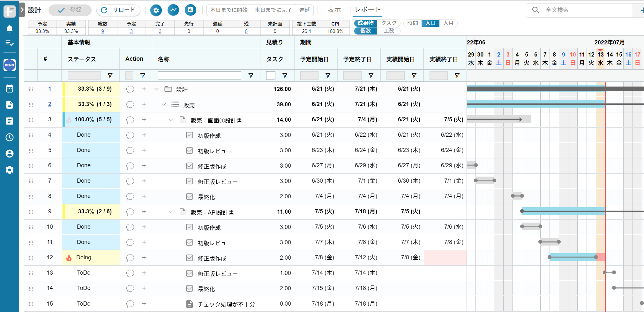644x312 pixels.
Task: Collapse the 販売：API設計書 item
Action: pyautogui.click(x=171, y=211)
